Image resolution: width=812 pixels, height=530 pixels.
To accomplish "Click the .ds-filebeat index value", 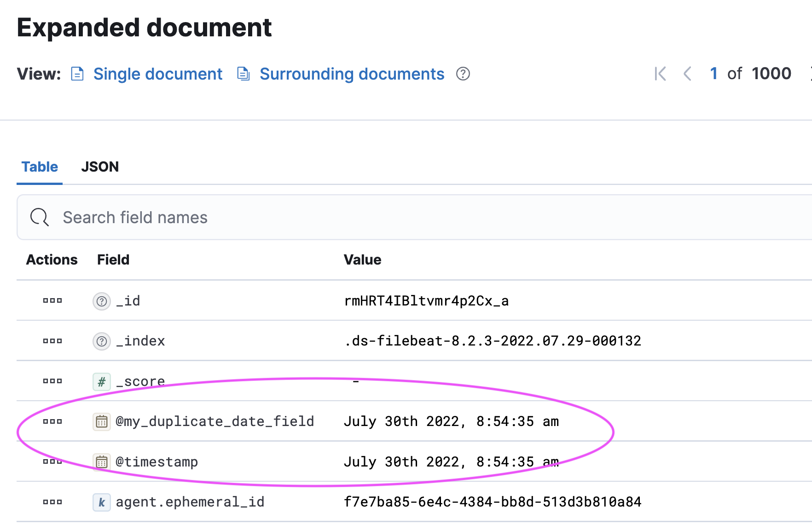I will [x=493, y=341].
